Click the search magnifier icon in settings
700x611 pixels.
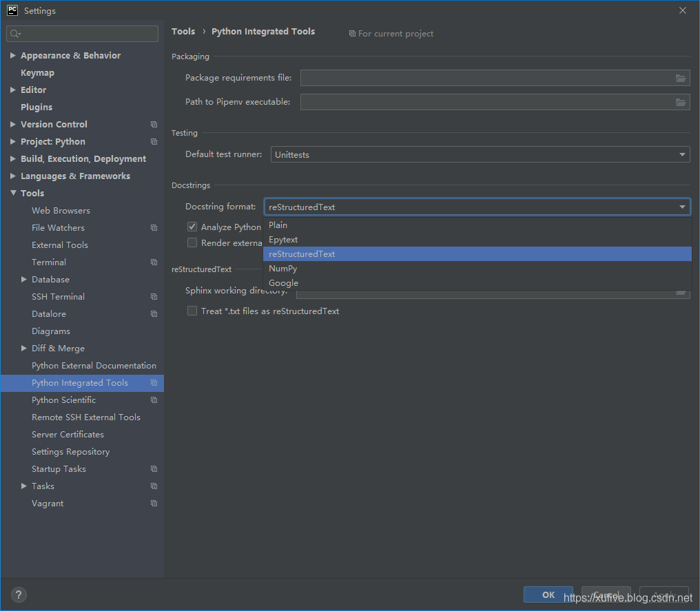pyautogui.click(x=15, y=34)
